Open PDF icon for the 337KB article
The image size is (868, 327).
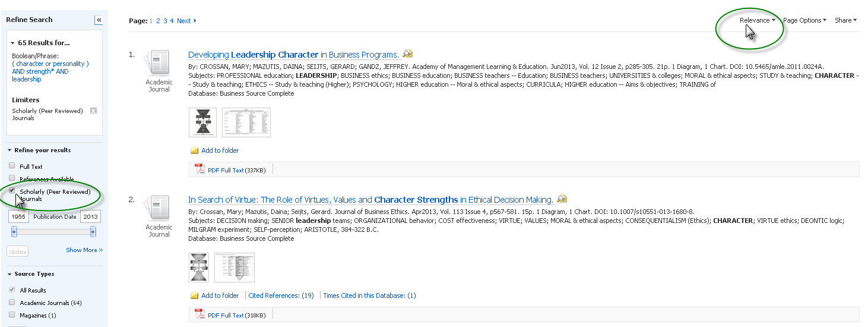199,170
